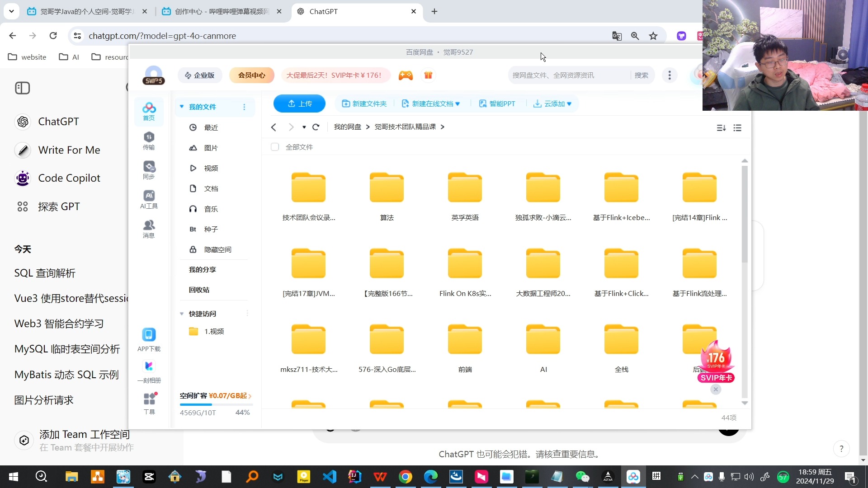Open the 前端 folder
Viewport: 868px width, 488px height.
[465, 348]
